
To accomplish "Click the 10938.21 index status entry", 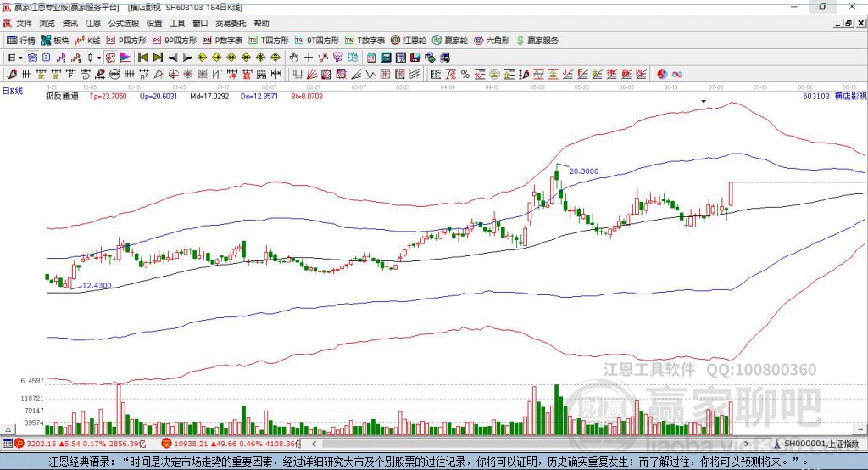I will point(230,444).
